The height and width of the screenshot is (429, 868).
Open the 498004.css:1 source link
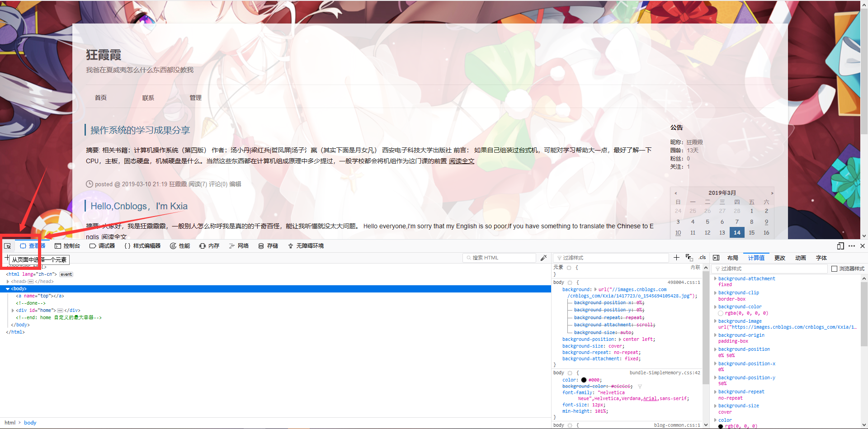(684, 283)
